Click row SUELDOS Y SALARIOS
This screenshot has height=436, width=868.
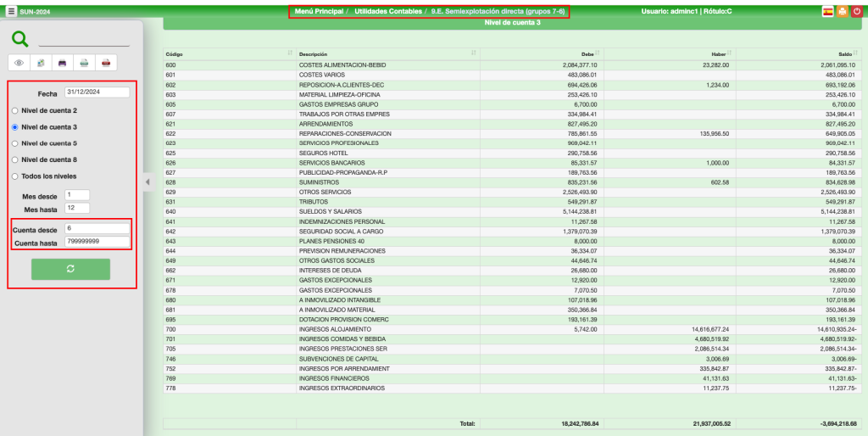pos(513,211)
